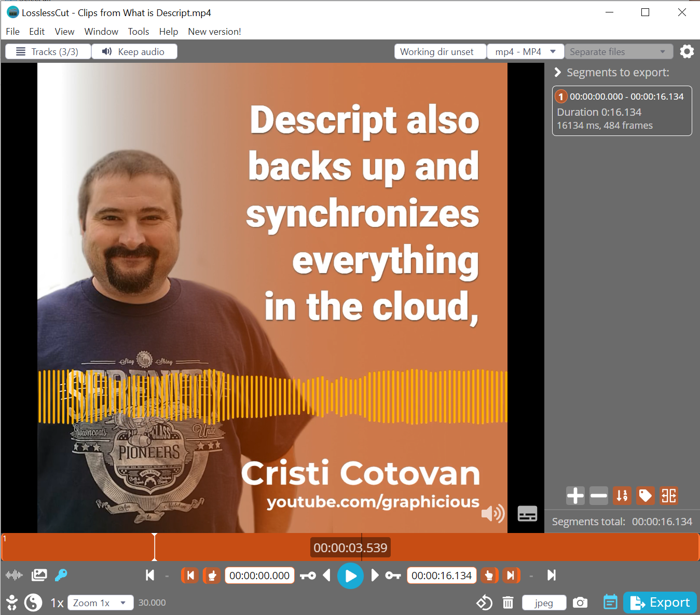This screenshot has height=615, width=700.
Task: Open the Tools menu
Action: point(139,32)
